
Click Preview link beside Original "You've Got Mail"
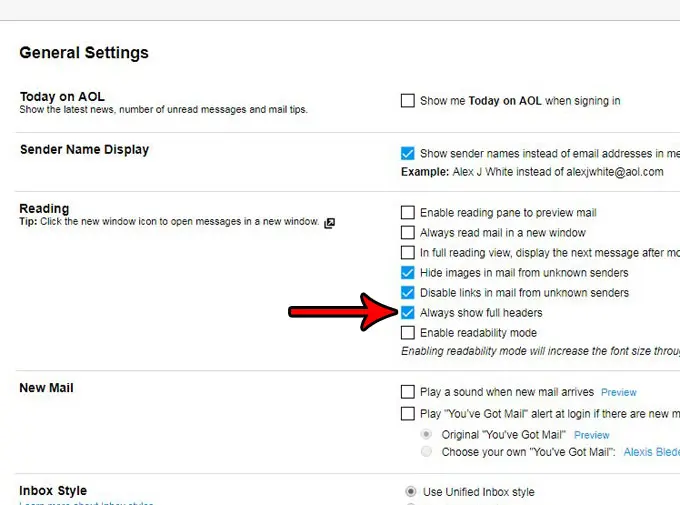tap(591, 435)
